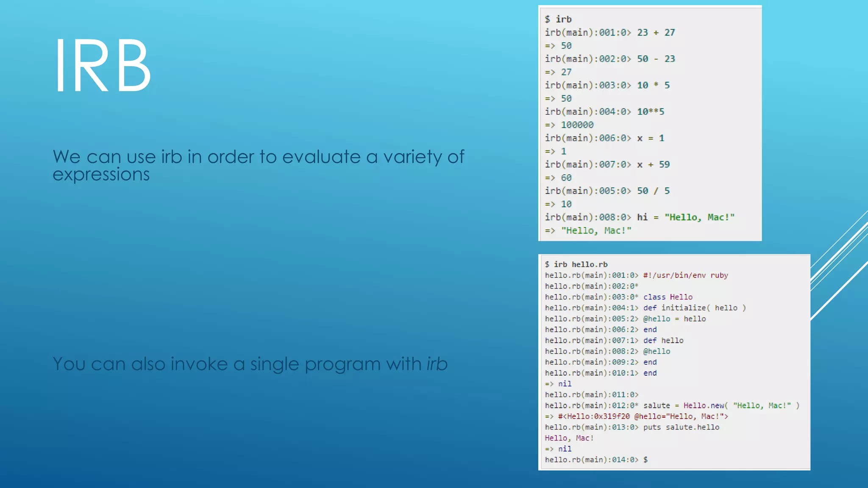This screenshot has height=488, width=868.
Task: Click the 'salute = Hello.new' line
Action: 672,406
